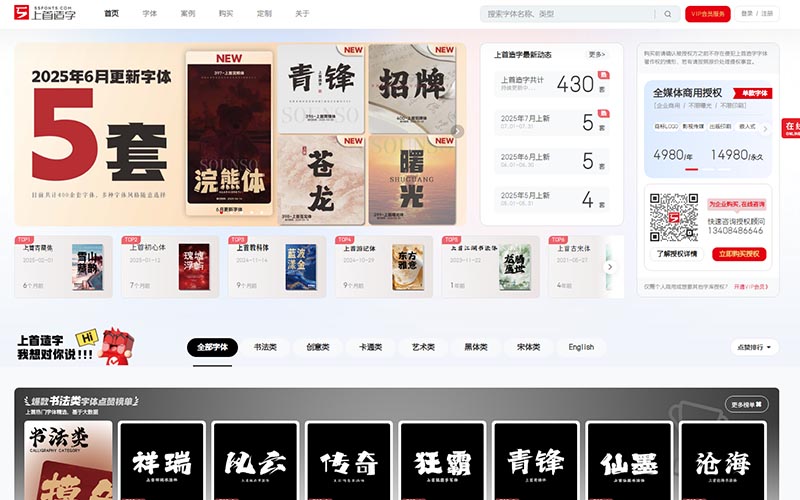Select the 卡通类 category tab

pos(370,347)
